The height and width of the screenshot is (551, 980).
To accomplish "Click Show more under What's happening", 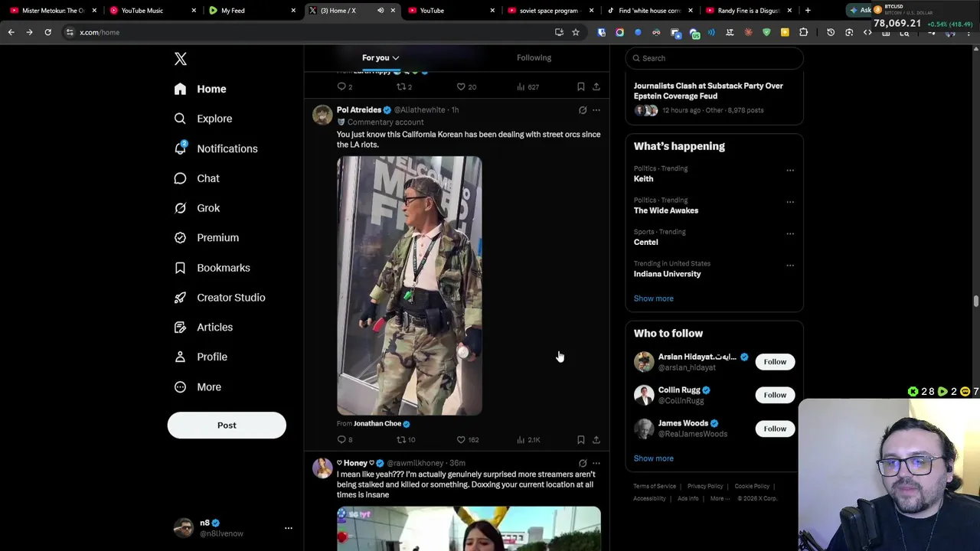I will click(x=654, y=298).
